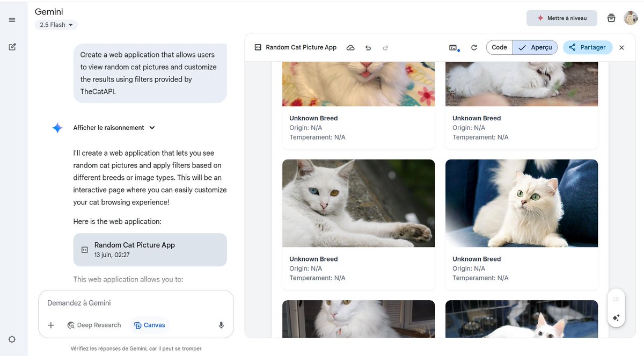The width and height of the screenshot is (644, 356).
Task: Redo the canvas change
Action: click(385, 47)
